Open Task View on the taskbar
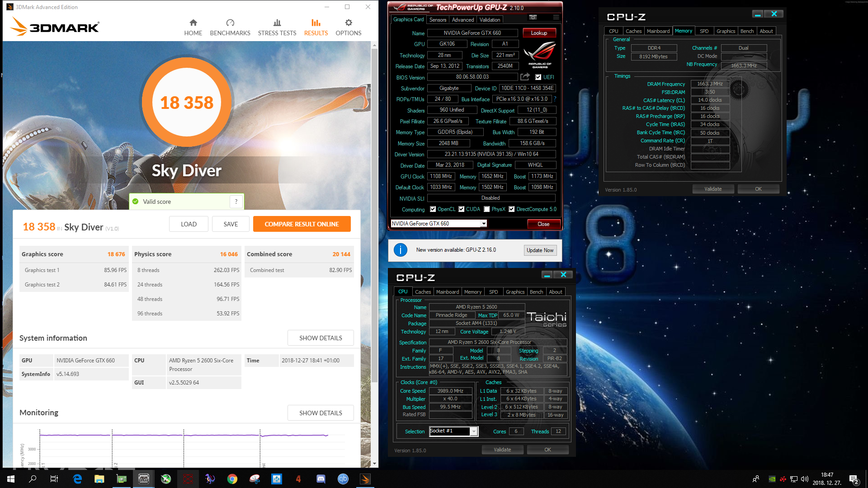This screenshot has width=868, height=488. (54, 479)
